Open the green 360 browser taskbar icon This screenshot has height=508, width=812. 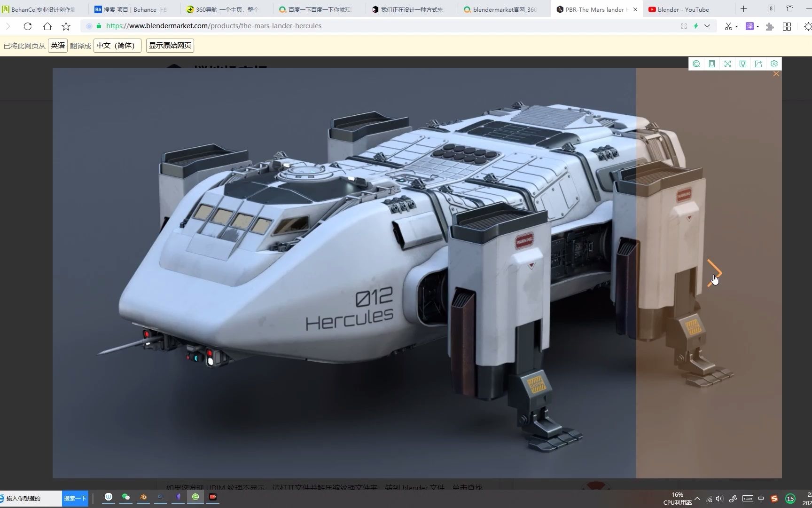click(x=195, y=497)
